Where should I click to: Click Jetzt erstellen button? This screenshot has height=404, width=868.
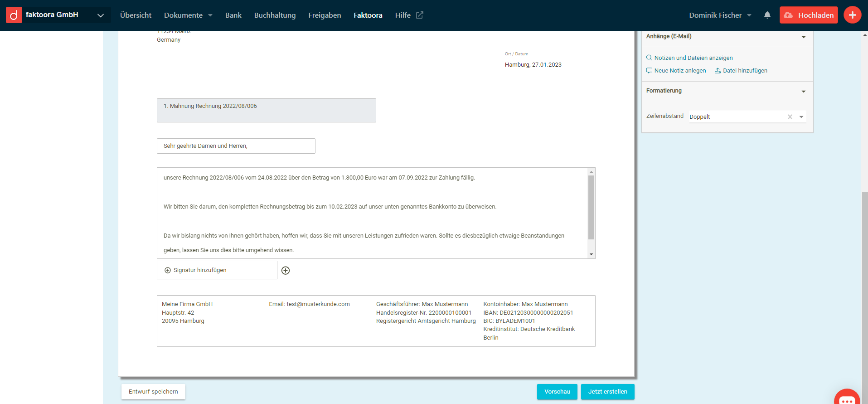tap(607, 392)
